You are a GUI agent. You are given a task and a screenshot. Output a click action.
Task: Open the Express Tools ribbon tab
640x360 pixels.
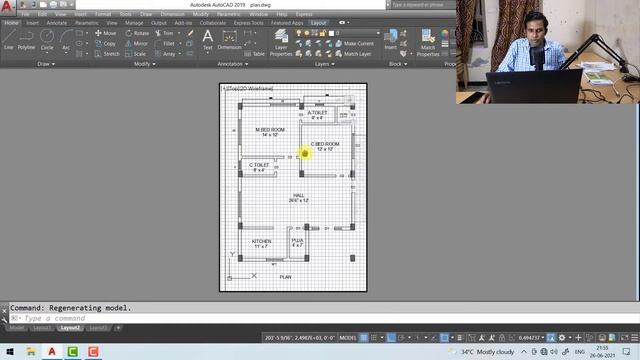[248, 23]
